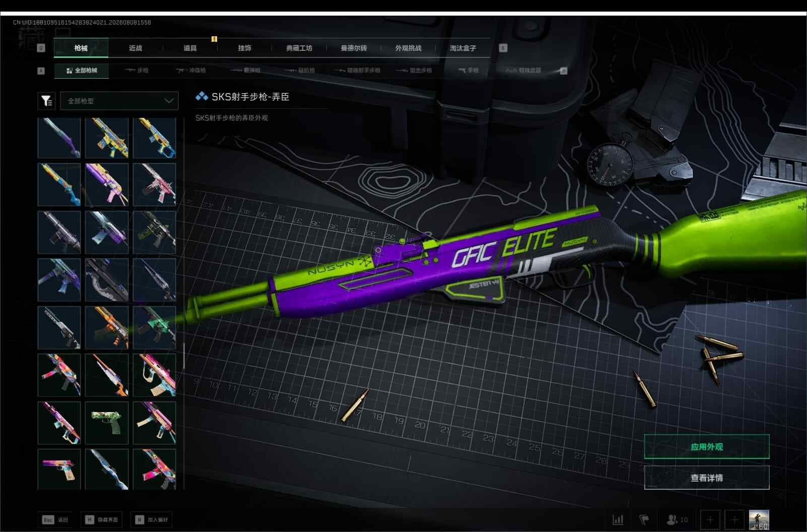Viewport: 807px width, 532px height.
Task: Select the 全部枪械 sub-tab
Action: click(82, 71)
